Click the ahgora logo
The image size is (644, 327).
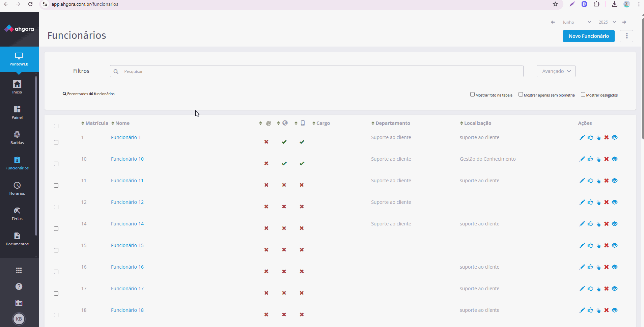pyautogui.click(x=19, y=29)
